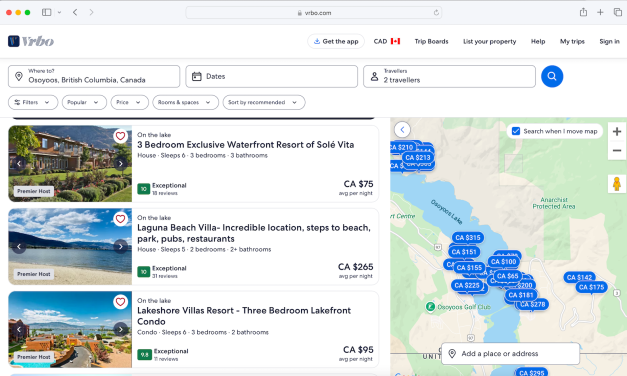Click Sign in

(x=609, y=41)
